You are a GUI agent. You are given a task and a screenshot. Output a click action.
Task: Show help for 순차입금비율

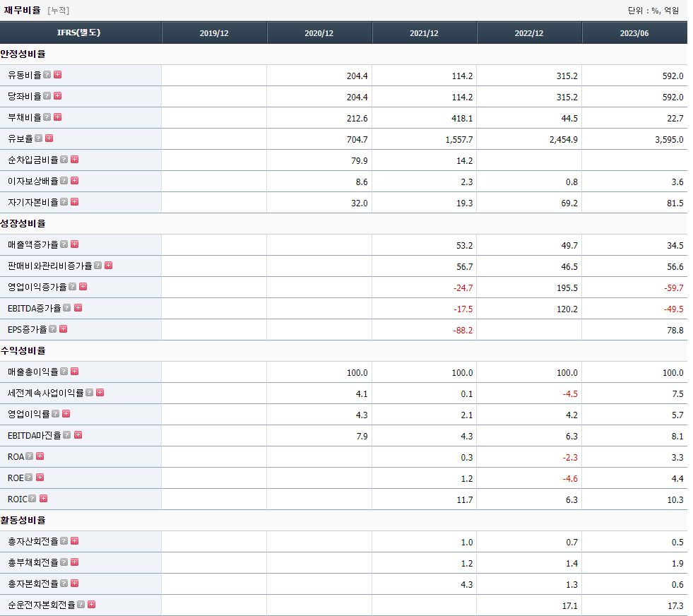64,160
